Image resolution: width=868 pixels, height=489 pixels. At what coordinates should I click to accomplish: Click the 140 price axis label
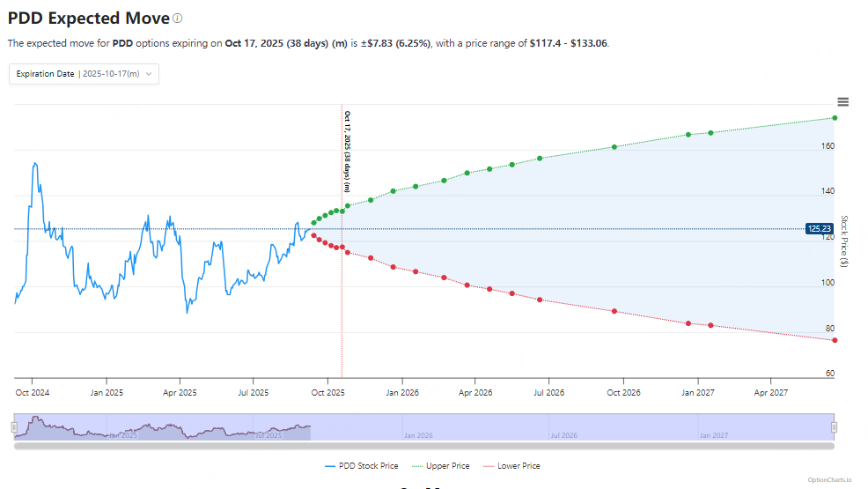pyautogui.click(x=828, y=191)
